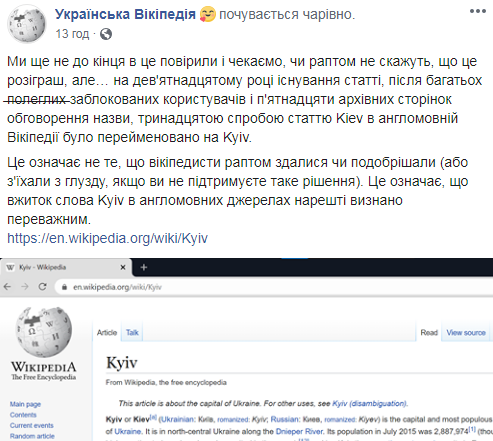Viewport: 493px width, 441px height.
Task: Follow the Kyiv (disambiguation) link
Action: [x=369, y=403]
